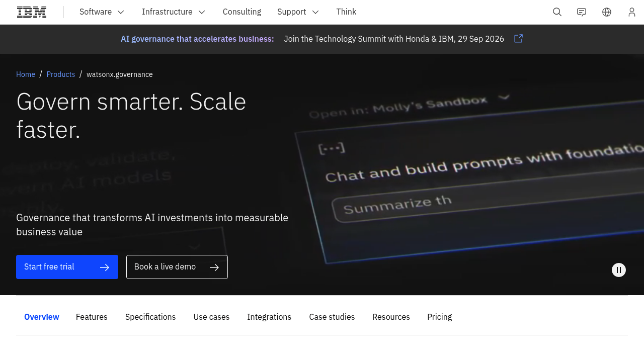Click Start free trial button

[x=67, y=267]
